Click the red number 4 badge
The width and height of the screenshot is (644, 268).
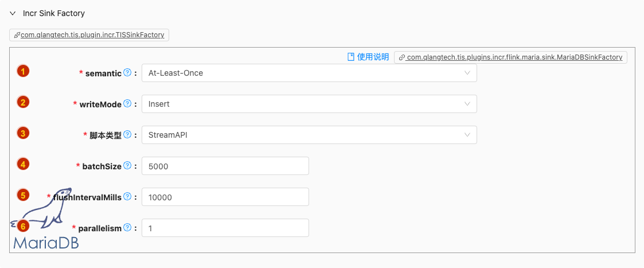point(23,164)
